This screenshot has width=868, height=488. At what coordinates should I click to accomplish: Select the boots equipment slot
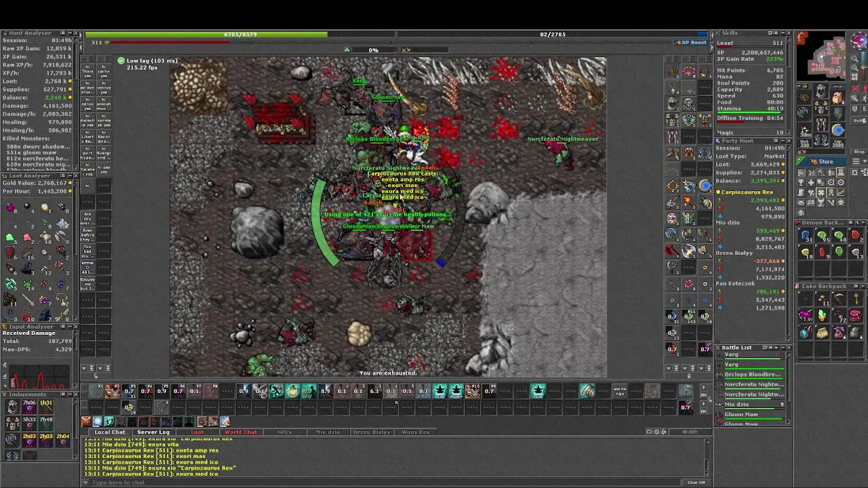[x=821, y=139]
